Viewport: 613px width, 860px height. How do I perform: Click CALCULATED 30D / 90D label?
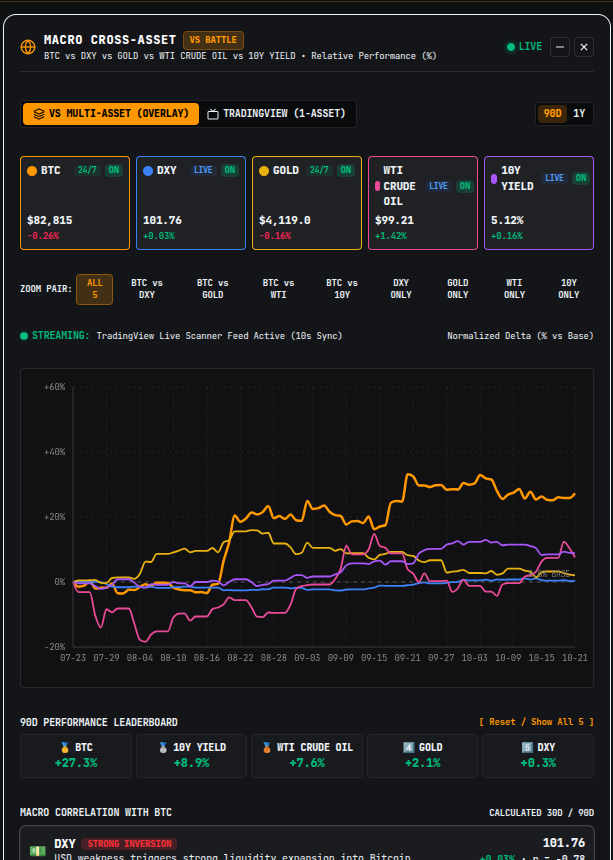[x=541, y=812]
